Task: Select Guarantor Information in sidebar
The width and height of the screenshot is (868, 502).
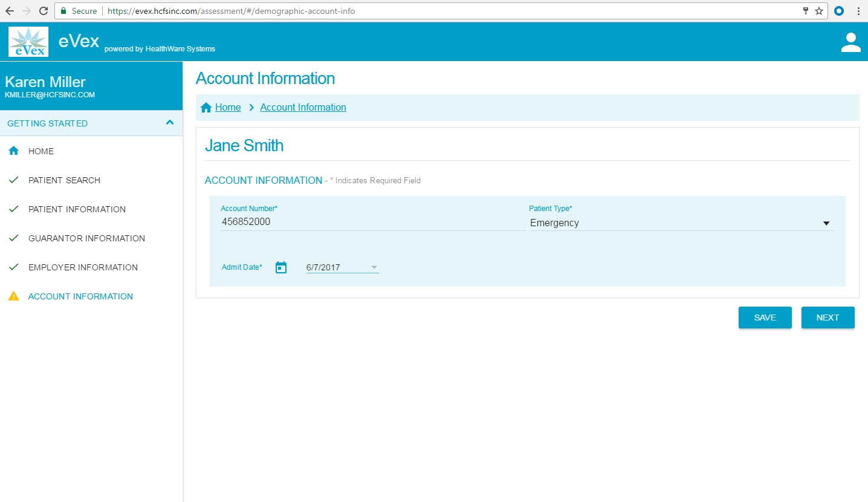Action: [x=86, y=238]
